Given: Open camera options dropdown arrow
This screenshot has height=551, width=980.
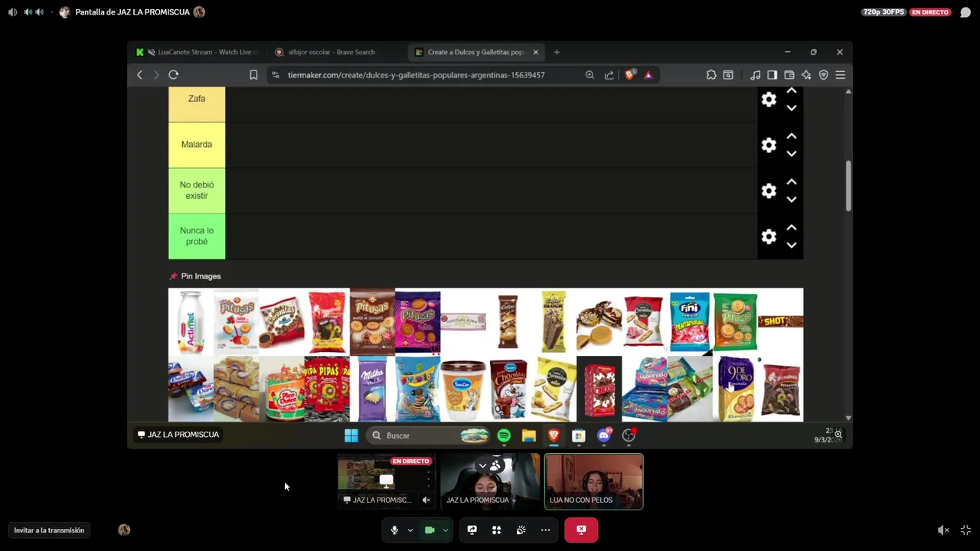Looking at the screenshot, I should point(446,530).
